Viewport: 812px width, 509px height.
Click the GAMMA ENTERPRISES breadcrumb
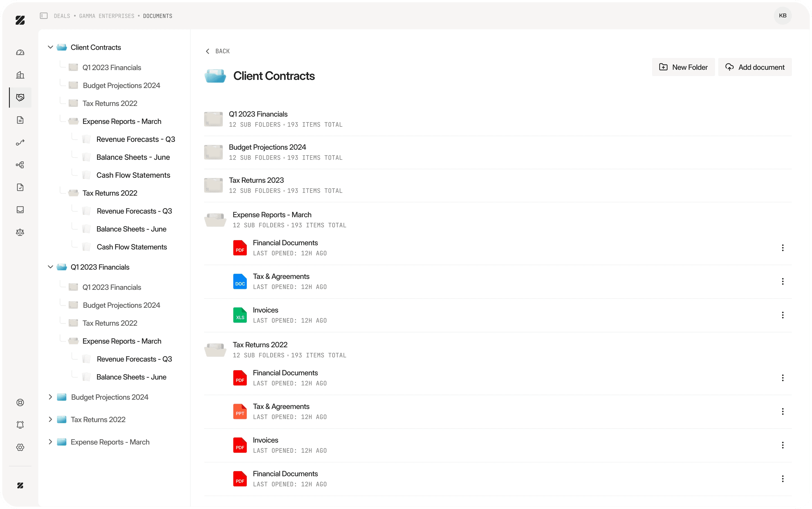tap(107, 16)
